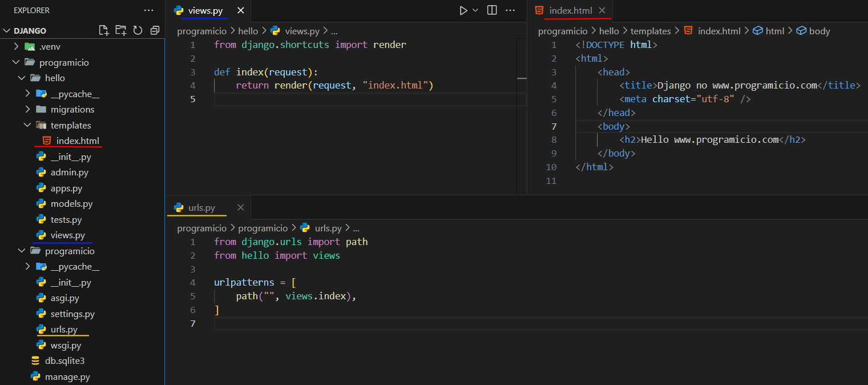Viewport: 868px width, 385px height.
Task: Click the New File icon in Explorer
Action: (x=103, y=30)
